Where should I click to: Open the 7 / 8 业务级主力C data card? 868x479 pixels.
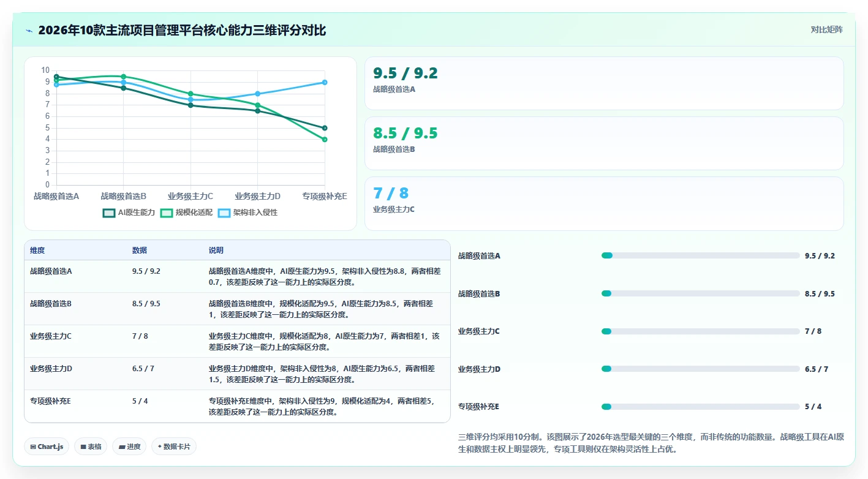click(x=604, y=203)
